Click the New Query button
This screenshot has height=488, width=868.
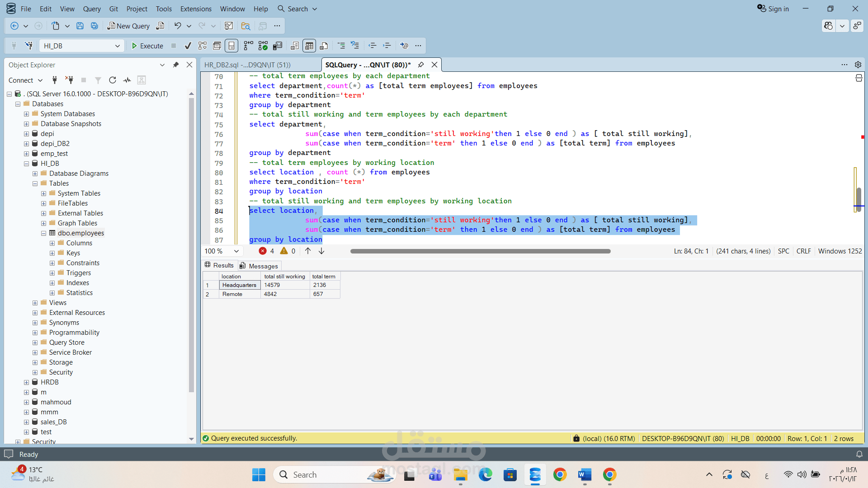[128, 26]
